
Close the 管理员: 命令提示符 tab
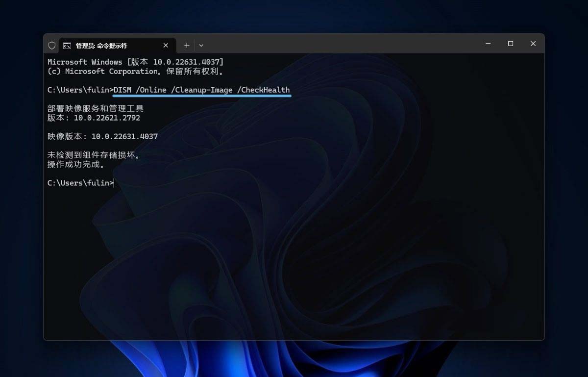(166, 45)
